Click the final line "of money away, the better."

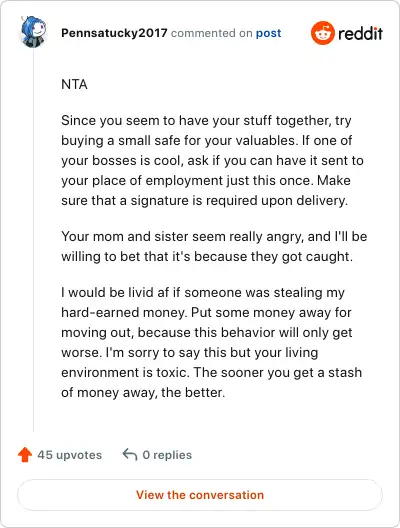pyautogui.click(x=143, y=393)
